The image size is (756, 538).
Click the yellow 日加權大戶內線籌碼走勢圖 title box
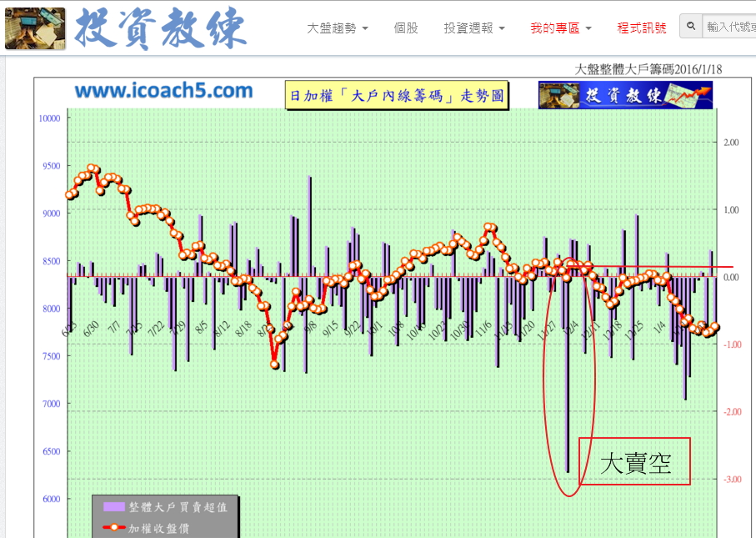coord(395,96)
